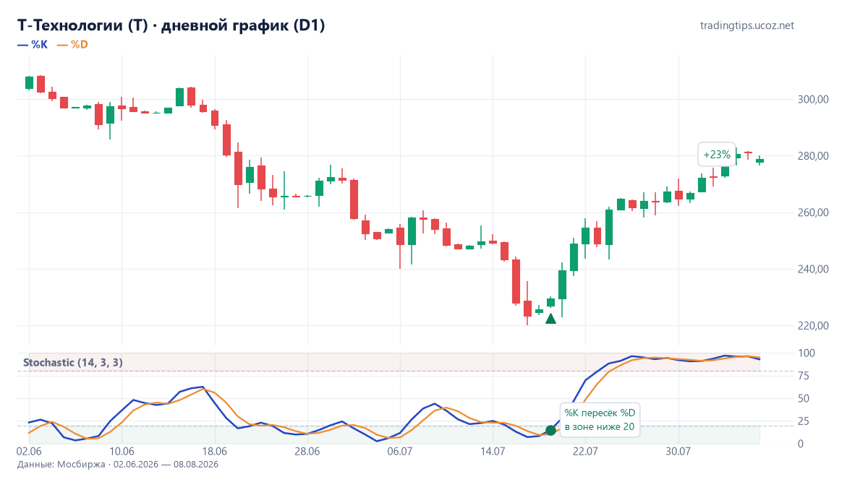Screen dimensions: 868x477
Task: Click the 300,00 price axis label
Action: click(x=813, y=99)
